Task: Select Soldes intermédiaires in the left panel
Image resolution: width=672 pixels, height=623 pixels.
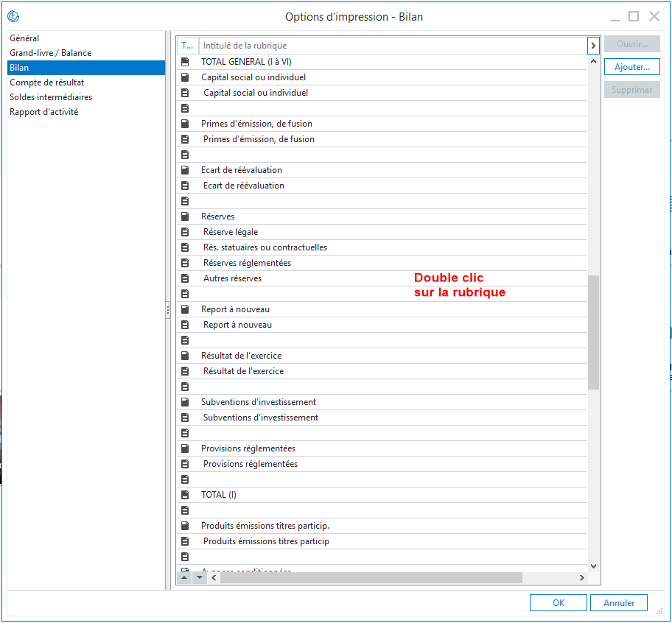Action: pos(51,97)
